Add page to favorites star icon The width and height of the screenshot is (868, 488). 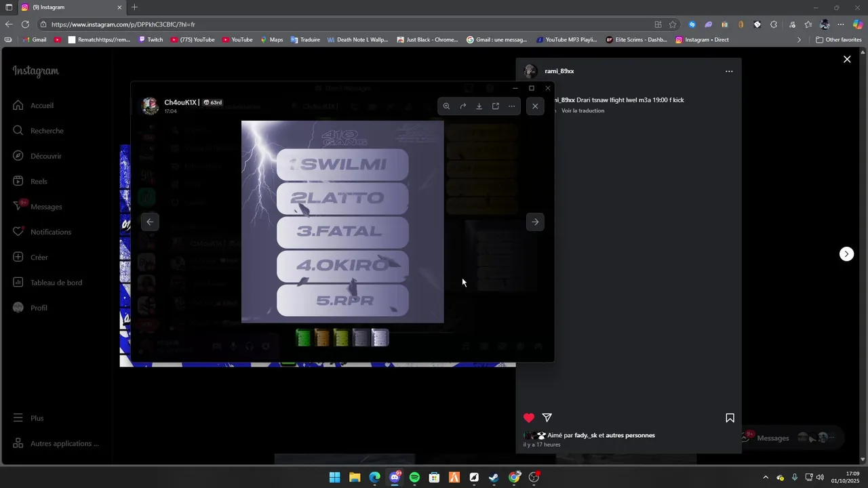pos(673,24)
